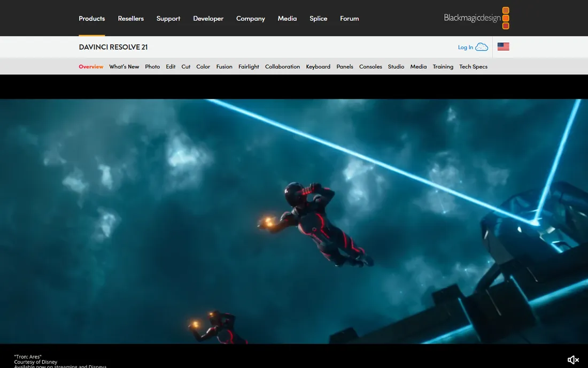Open the Media tab in the sub-navigation
This screenshot has width=588, height=368.
(x=419, y=66)
